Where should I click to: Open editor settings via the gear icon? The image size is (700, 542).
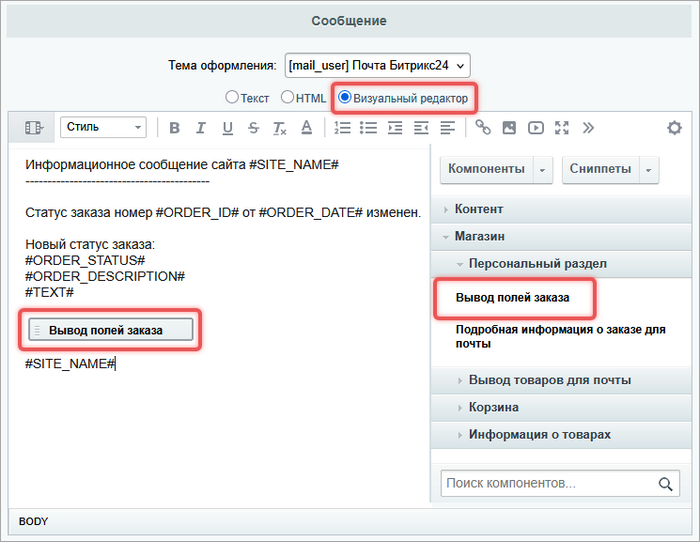pyautogui.click(x=674, y=128)
